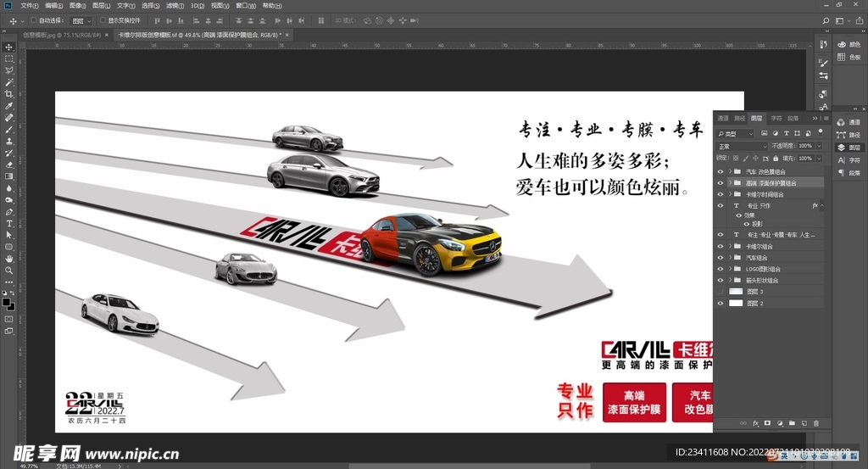Image resolution: width=868 pixels, height=469 pixels.
Task: Select the Dodge tool
Action: tap(8, 200)
